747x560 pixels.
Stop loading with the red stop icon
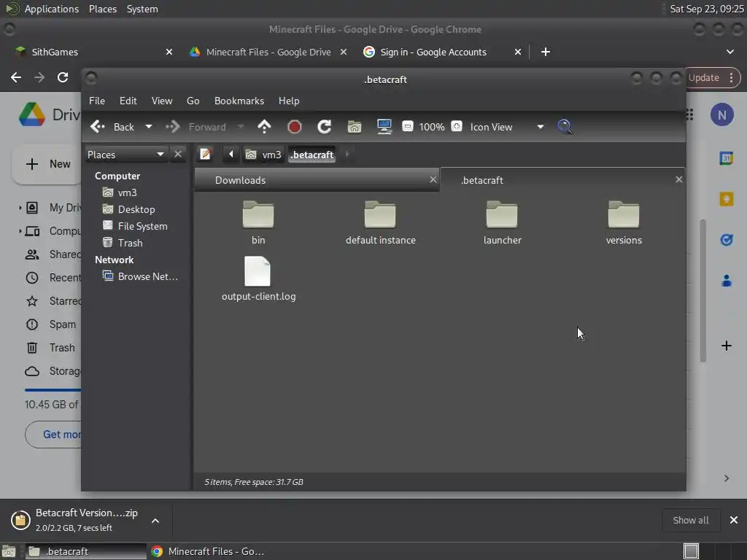tap(295, 127)
